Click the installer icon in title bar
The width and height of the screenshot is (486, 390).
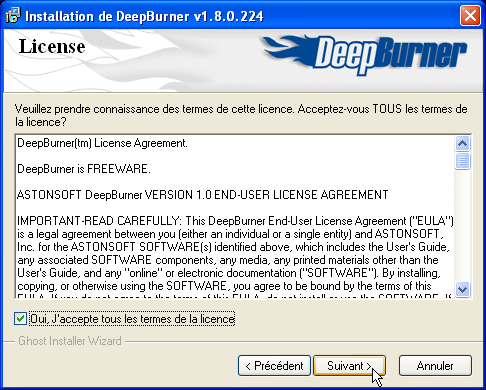click(x=13, y=16)
